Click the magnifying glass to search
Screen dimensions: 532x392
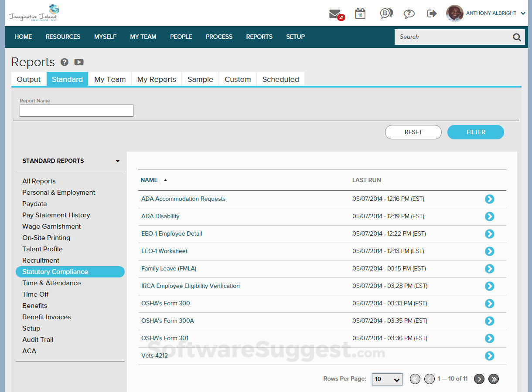coord(516,37)
